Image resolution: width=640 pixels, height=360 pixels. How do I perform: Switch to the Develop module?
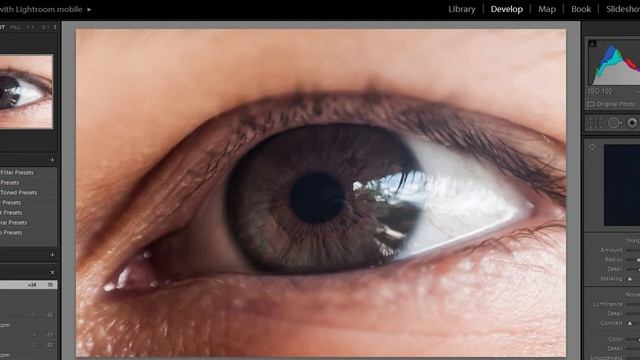coord(507,9)
